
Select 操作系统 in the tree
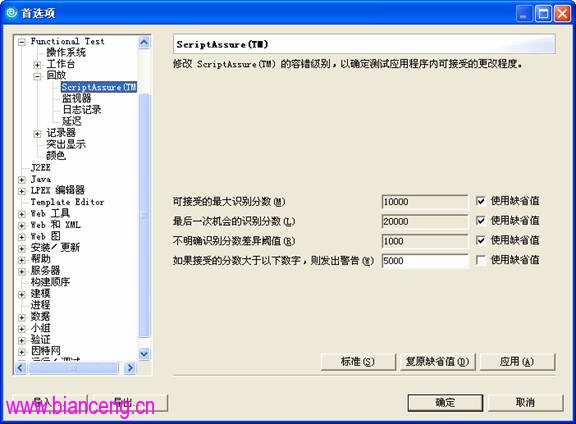coord(66,53)
